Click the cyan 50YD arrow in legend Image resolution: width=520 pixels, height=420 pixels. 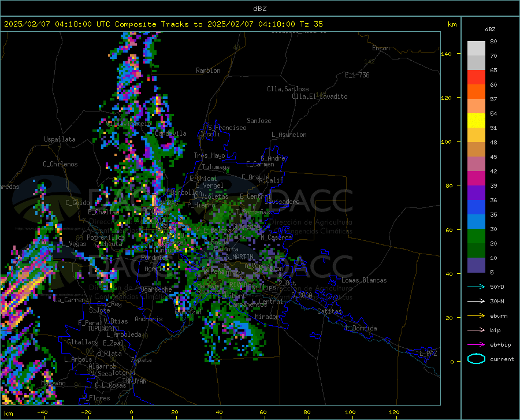tap(476, 287)
